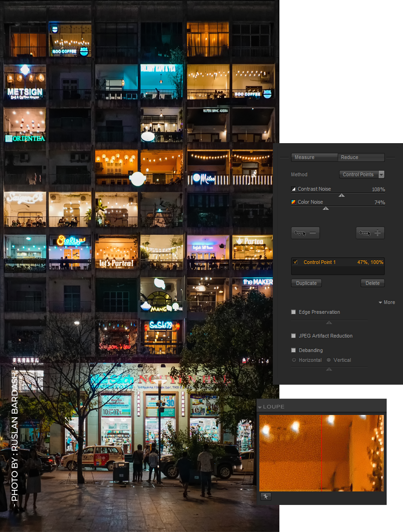
Task: Expand the More options section
Action: pos(387,302)
